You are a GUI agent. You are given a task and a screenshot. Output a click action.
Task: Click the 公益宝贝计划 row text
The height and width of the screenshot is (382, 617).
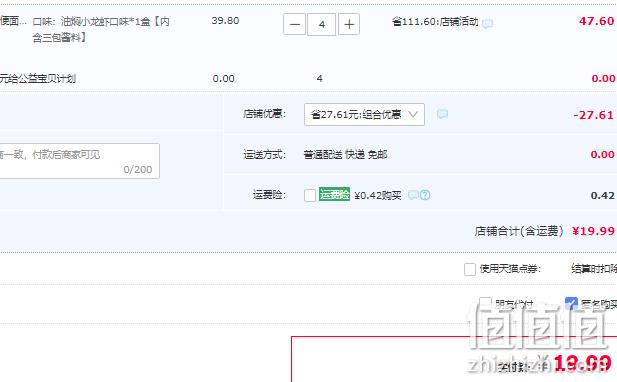point(38,79)
